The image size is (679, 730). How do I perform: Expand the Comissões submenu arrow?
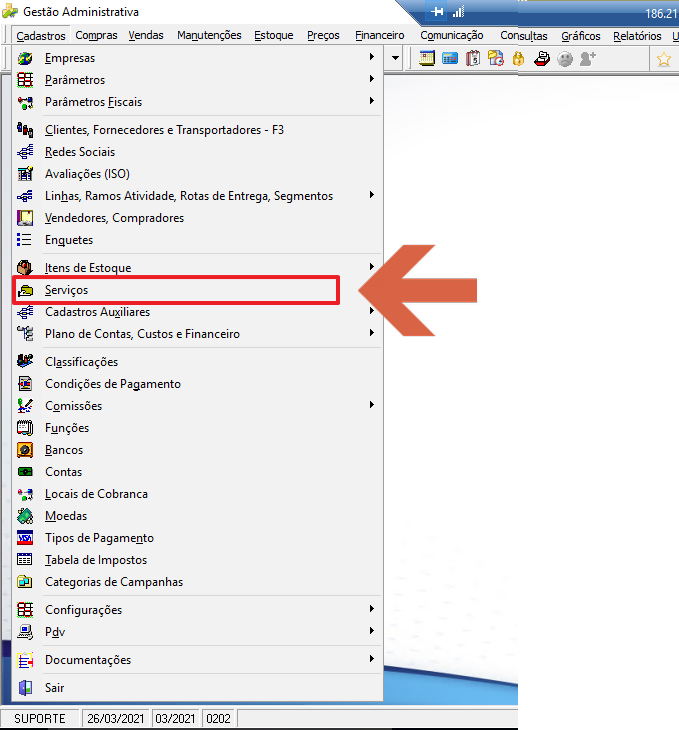(372, 405)
